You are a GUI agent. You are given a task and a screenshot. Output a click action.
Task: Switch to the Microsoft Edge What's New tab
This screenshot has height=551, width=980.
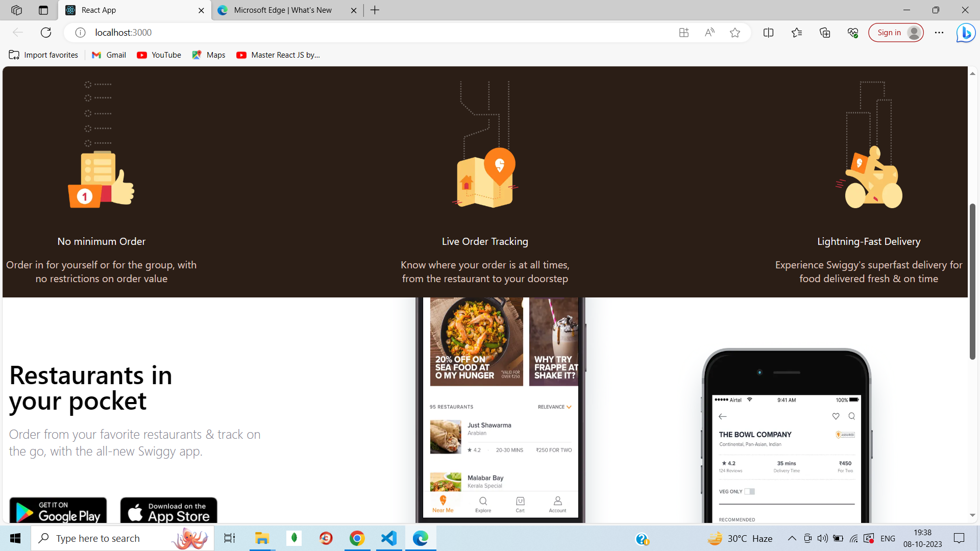point(282,10)
